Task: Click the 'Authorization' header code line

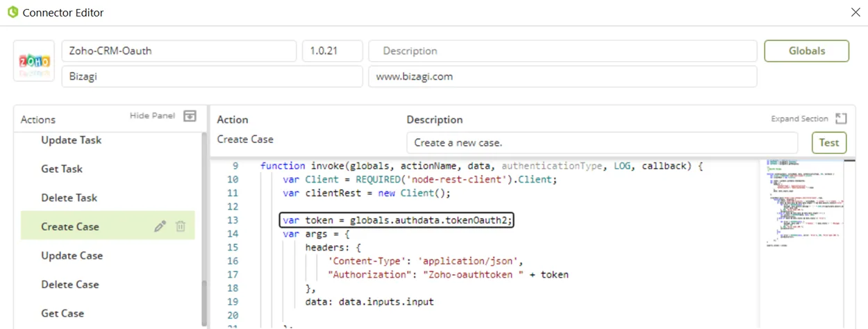Action: (x=448, y=274)
